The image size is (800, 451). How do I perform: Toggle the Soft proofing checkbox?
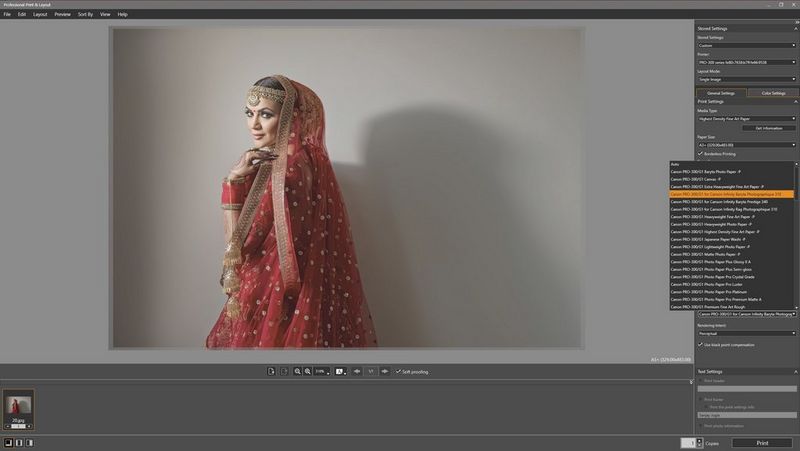398,371
